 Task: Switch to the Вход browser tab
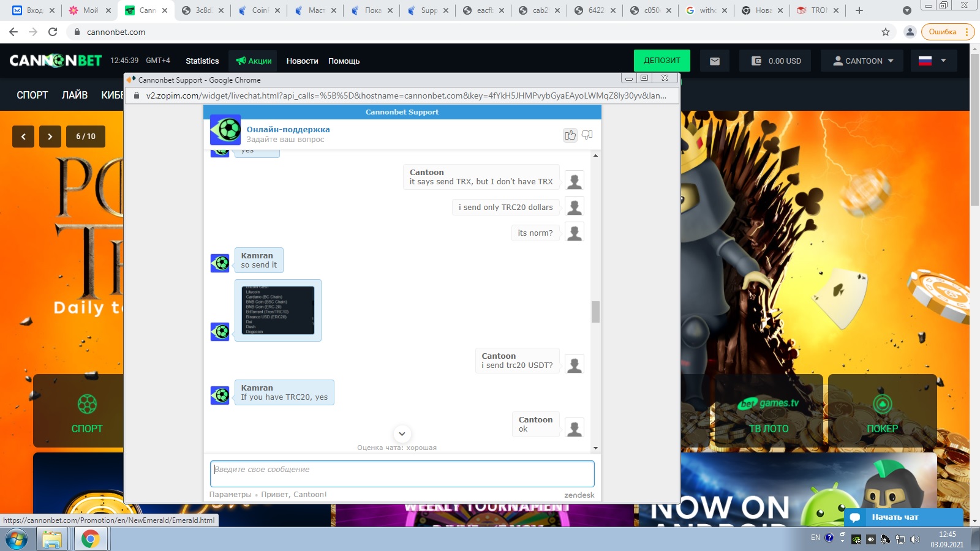click(33, 10)
